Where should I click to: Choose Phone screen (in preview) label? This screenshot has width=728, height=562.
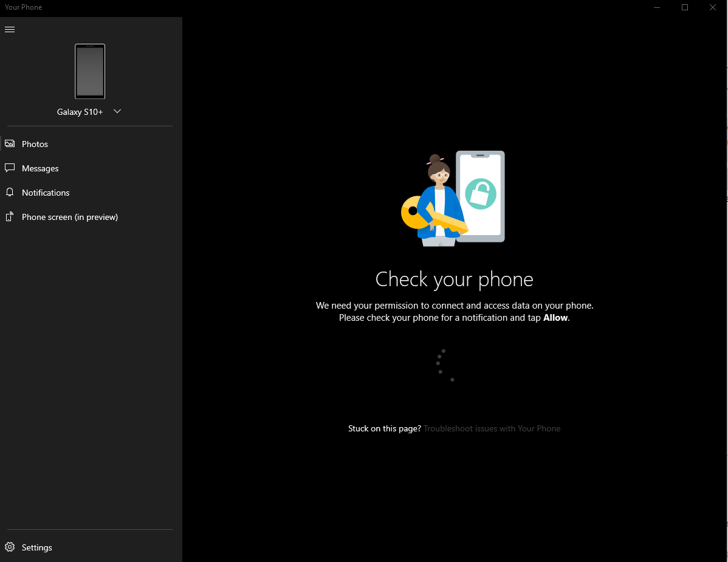[x=70, y=217]
